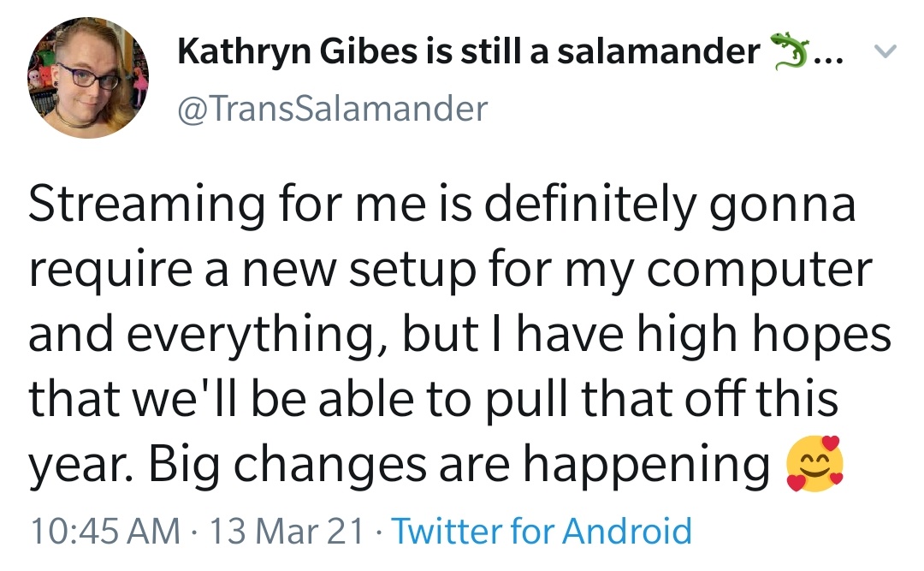924x571 pixels.
Task: Click the 13 Mar 21 date
Action: (287, 530)
